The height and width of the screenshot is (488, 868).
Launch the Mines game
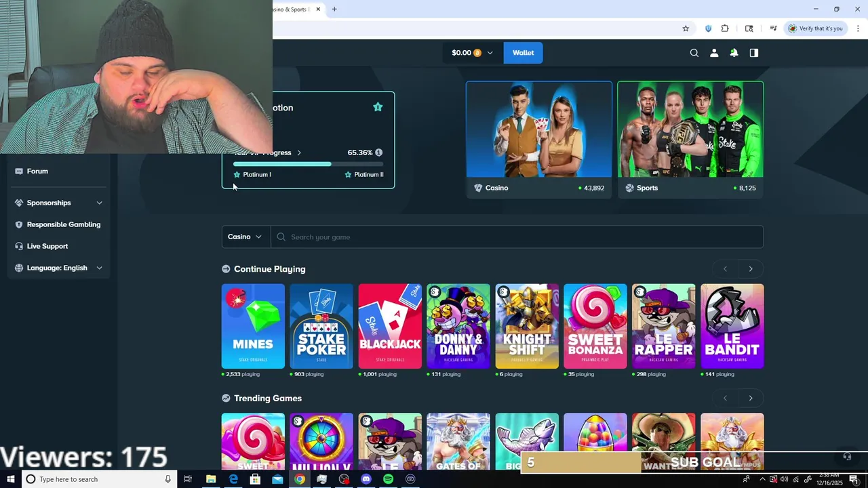coord(253,326)
